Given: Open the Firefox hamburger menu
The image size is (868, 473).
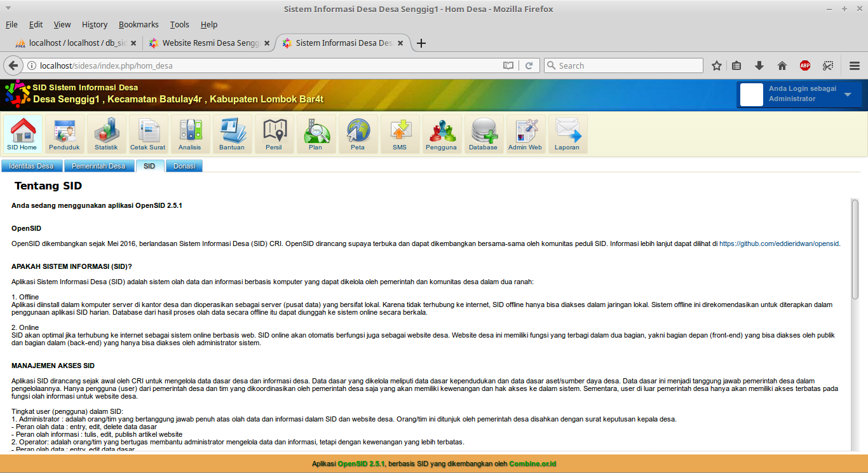Looking at the screenshot, I should 855,65.
